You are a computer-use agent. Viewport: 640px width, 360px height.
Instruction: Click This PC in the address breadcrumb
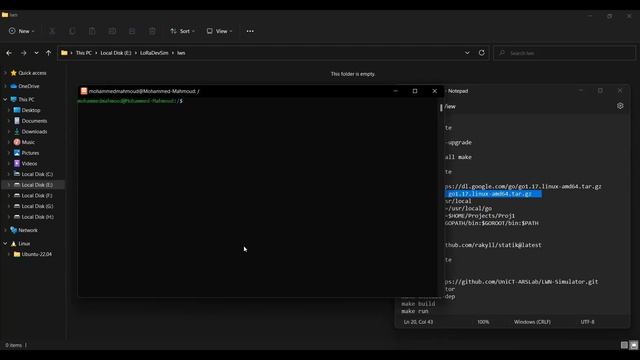[x=84, y=53]
